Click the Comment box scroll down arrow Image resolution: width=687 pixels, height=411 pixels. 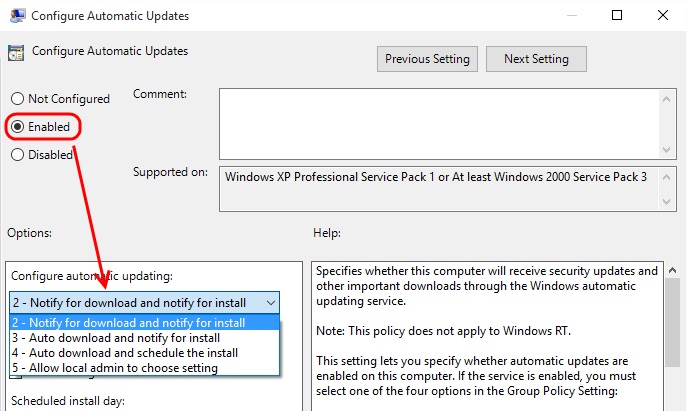point(667,148)
